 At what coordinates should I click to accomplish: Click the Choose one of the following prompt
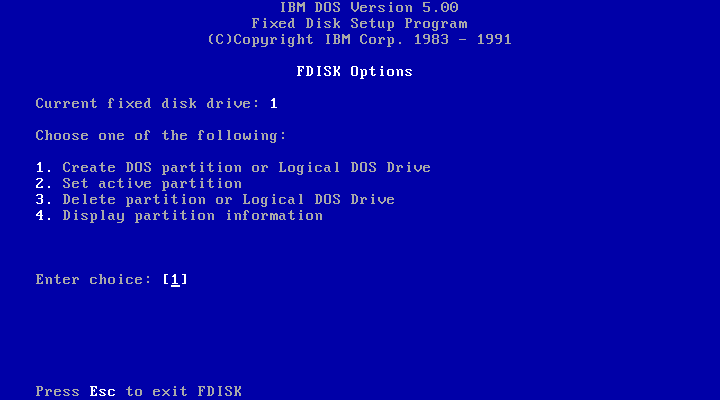(x=161, y=136)
